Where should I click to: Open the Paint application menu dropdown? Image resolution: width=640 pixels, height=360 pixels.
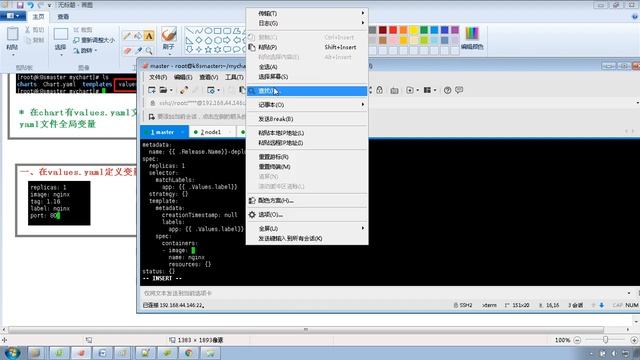tap(12, 16)
